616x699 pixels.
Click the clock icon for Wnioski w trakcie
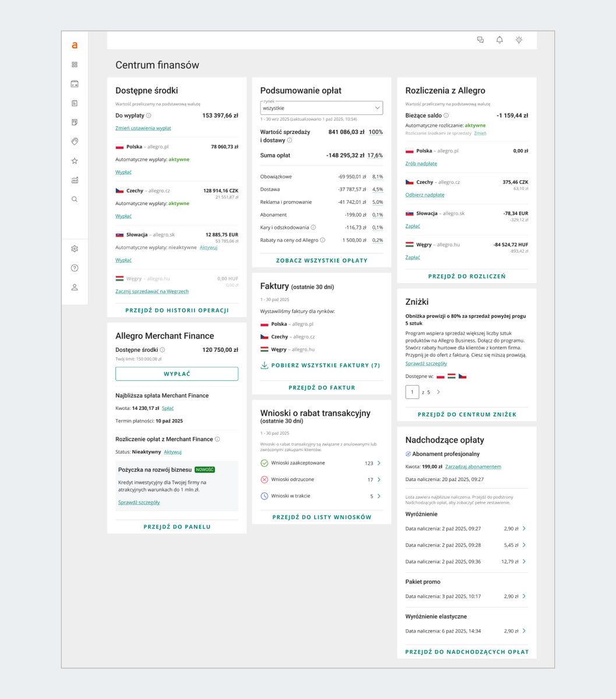point(264,496)
